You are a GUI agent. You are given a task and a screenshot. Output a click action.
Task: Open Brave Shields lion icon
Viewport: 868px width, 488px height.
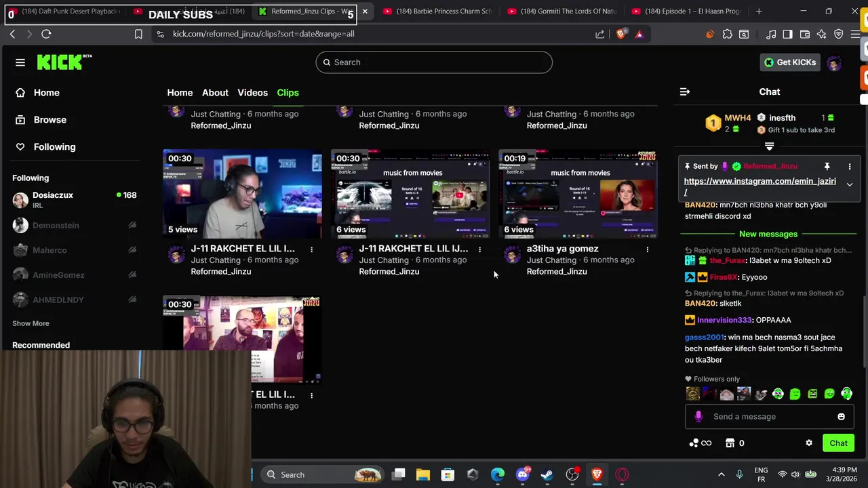pos(620,34)
